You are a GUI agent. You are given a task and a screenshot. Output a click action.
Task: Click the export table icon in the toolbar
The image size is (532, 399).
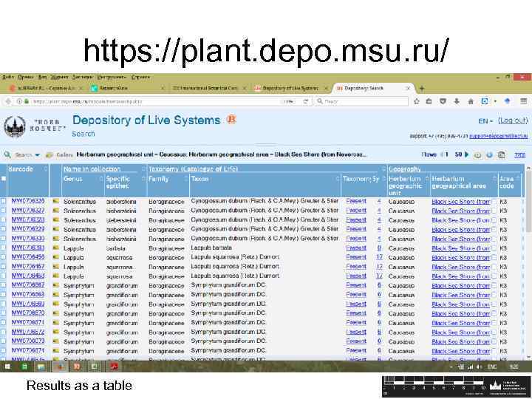pos(501,155)
